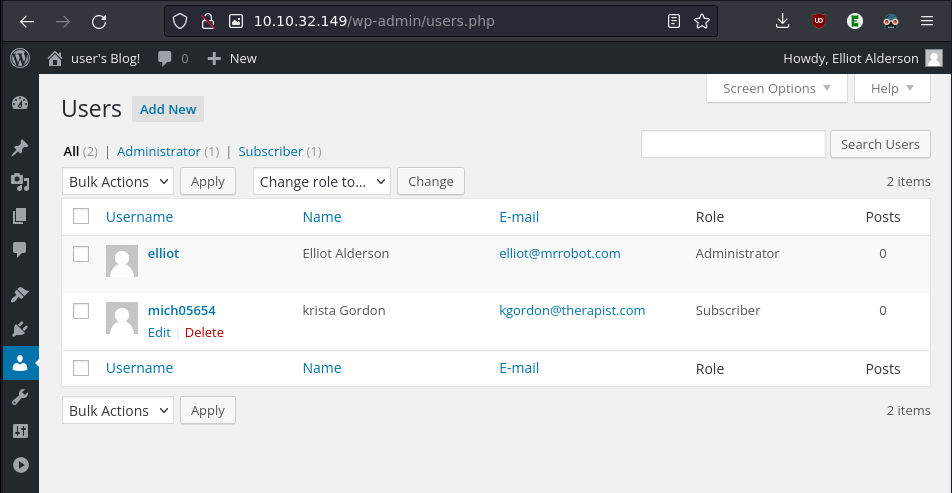Check the box for user elliot
952x493 pixels.
pos(81,254)
